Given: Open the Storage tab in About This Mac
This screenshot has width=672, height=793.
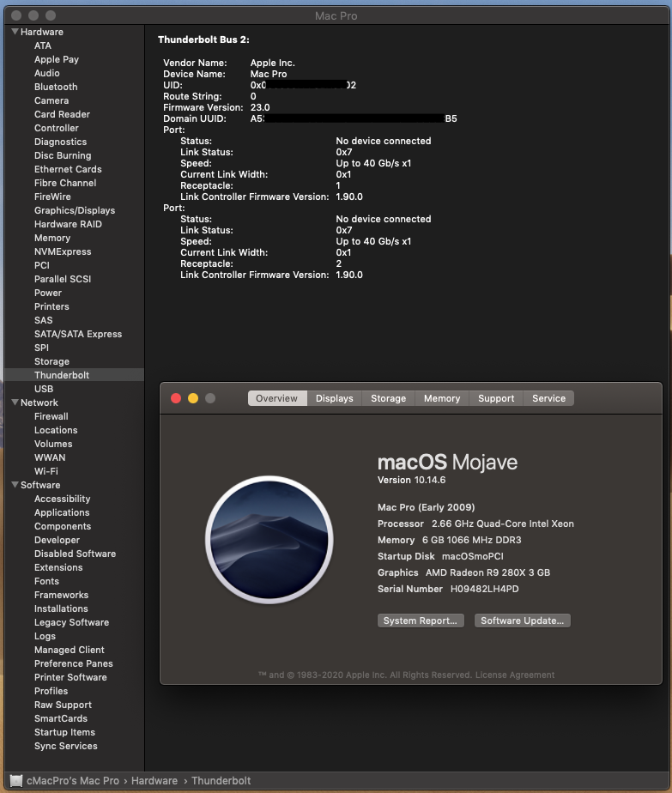Looking at the screenshot, I should pos(388,398).
